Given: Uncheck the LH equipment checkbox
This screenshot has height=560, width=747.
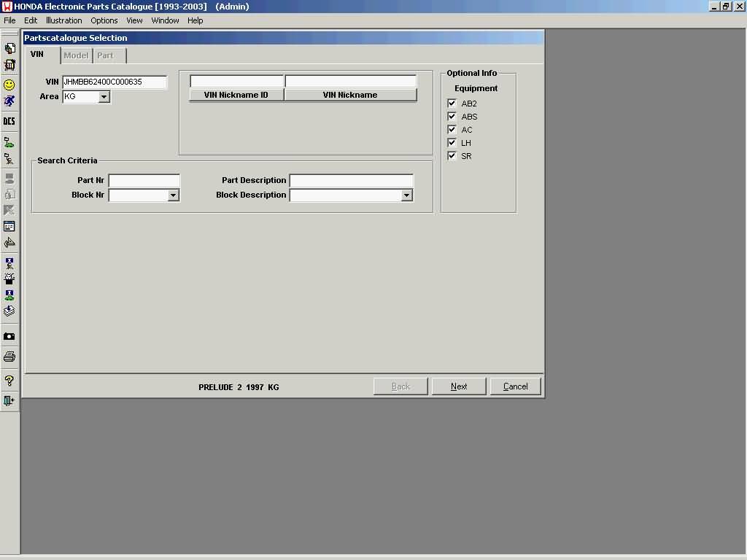Looking at the screenshot, I should click(x=452, y=142).
